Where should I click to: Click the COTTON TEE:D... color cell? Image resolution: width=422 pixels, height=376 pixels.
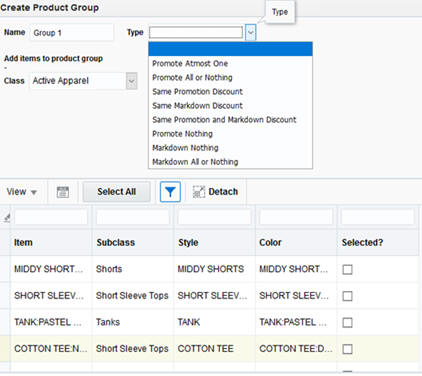tap(296, 349)
